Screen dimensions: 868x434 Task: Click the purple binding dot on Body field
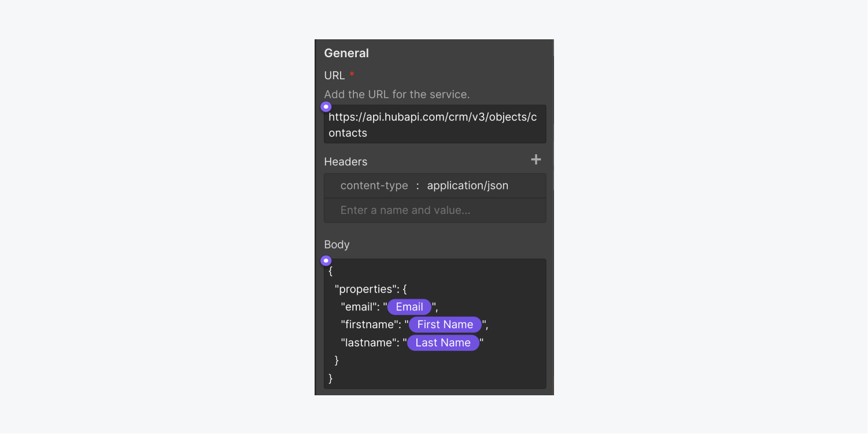(326, 261)
